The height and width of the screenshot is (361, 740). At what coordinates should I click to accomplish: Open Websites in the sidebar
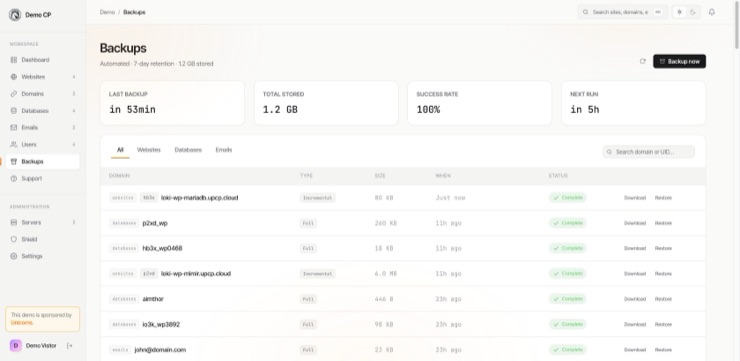43,77
